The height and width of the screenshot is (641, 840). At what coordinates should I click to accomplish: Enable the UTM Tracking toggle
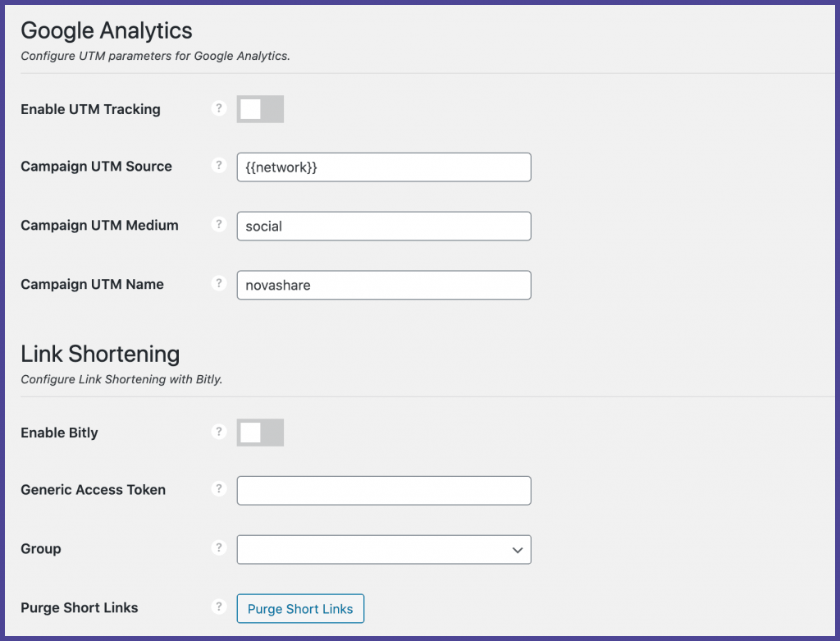(x=260, y=109)
